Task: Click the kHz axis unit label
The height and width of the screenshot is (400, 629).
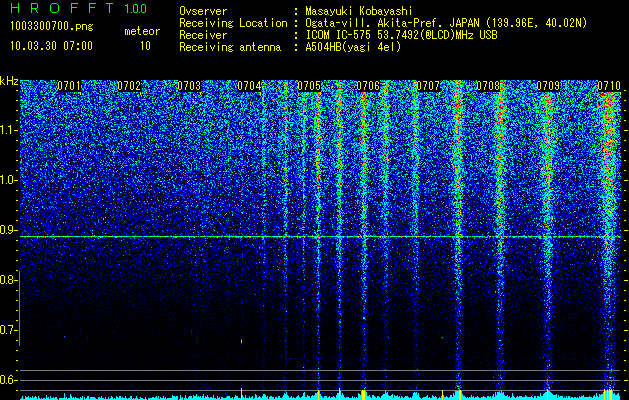Action: point(9,81)
